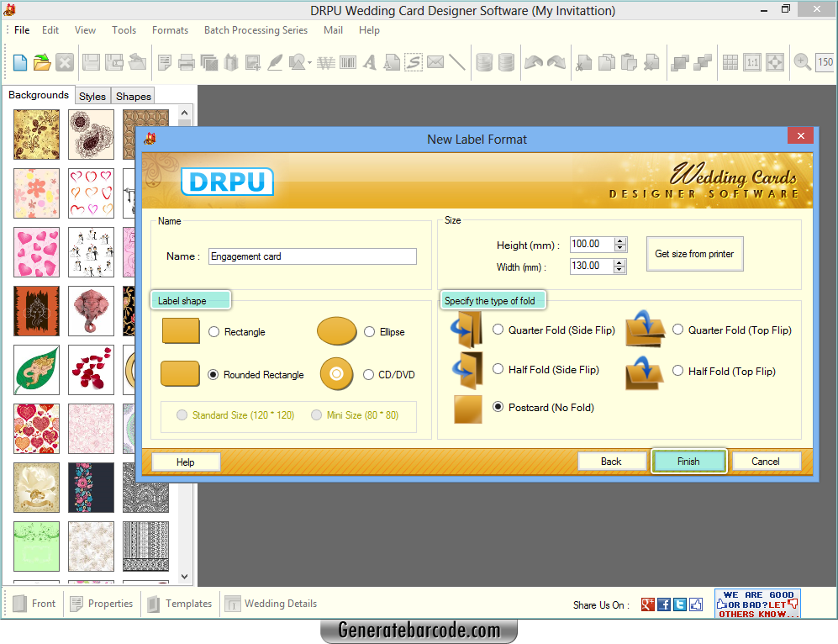The width and height of the screenshot is (838, 644).
Task: Share on Twitter icon
Action: coord(680,604)
